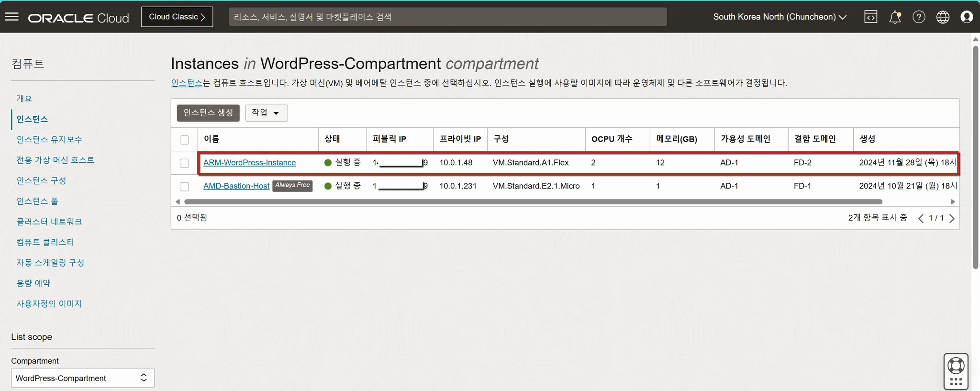
Task: Open the hamburger navigation menu
Action: pos(11,17)
